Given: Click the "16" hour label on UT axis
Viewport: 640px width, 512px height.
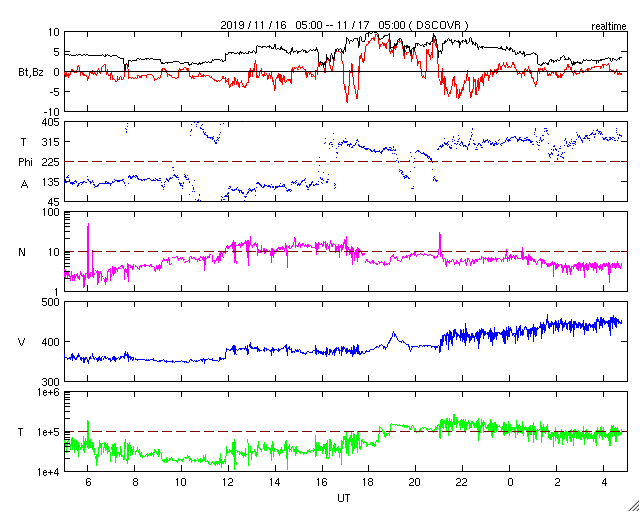Looking at the screenshot, I should [x=322, y=482].
